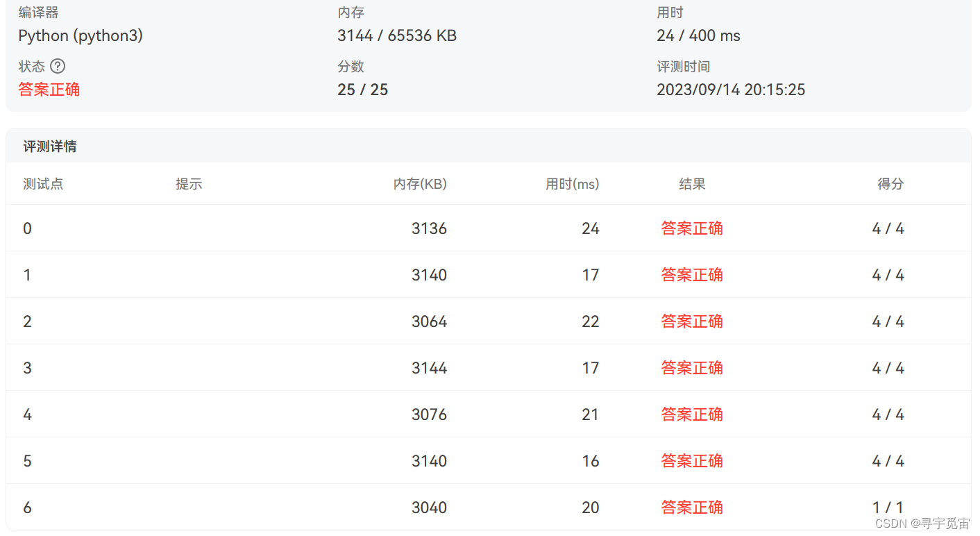The height and width of the screenshot is (536, 980).
Task: Click the time value 21 for test point 4
Action: coord(591,414)
